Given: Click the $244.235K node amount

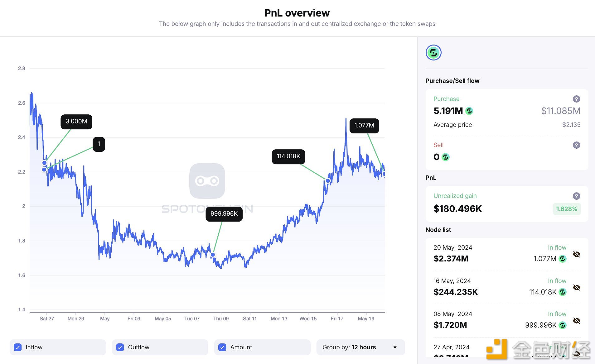Looking at the screenshot, I should point(456,292).
